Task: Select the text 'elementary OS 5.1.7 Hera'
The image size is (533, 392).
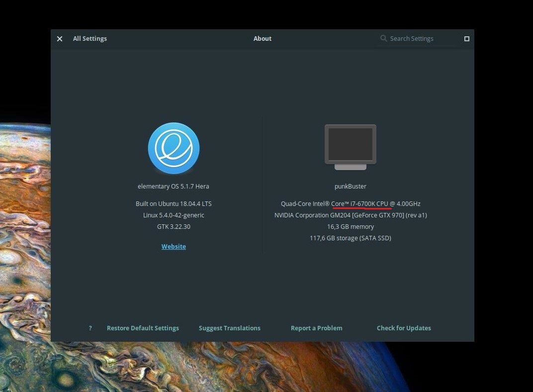Action: point(174,187)
